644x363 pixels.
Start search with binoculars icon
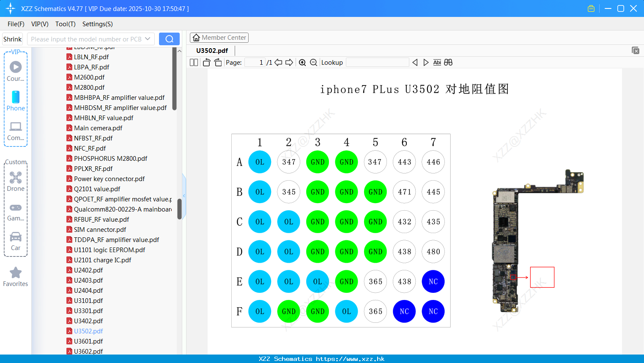[x=448, y=63]
